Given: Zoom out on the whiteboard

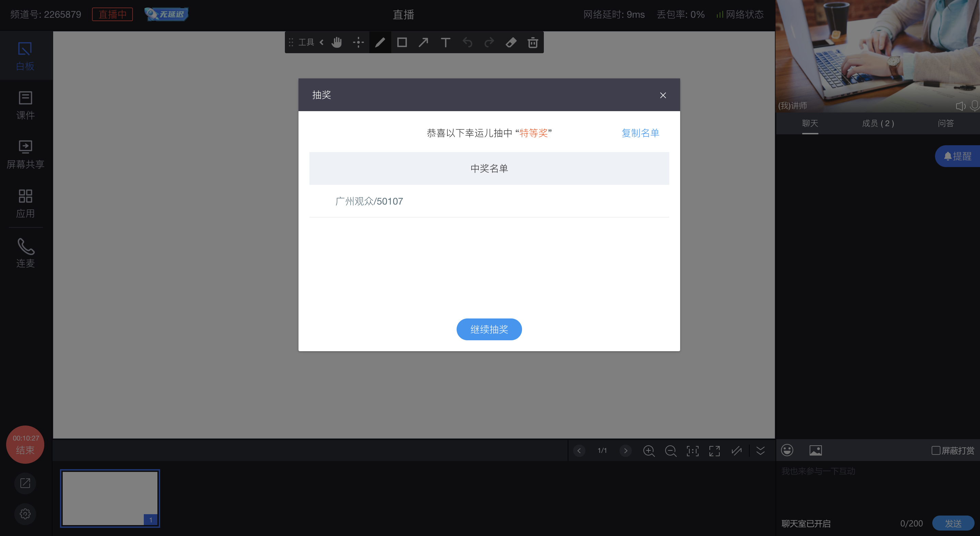Looking at the screenshot, I should [670, 451].
